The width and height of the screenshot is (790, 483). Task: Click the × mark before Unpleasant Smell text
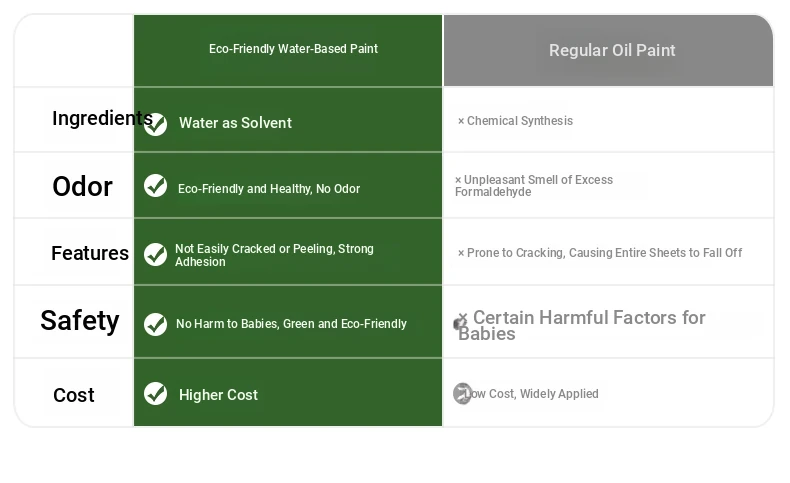pos(458,180)
